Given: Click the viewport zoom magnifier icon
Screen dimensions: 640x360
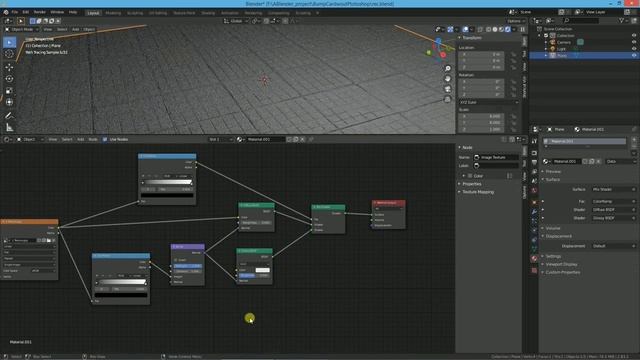Looking at the screenshot, I should tap(448, 68).
